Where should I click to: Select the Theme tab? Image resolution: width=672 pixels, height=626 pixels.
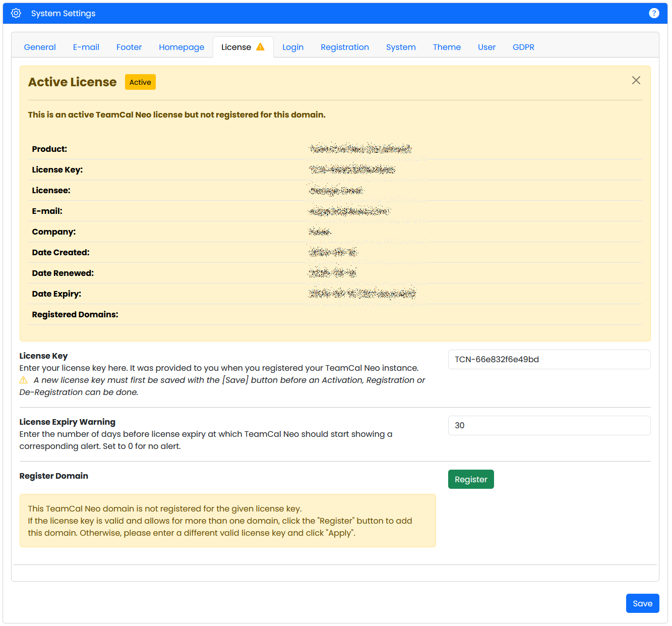(x=447, y=47)
